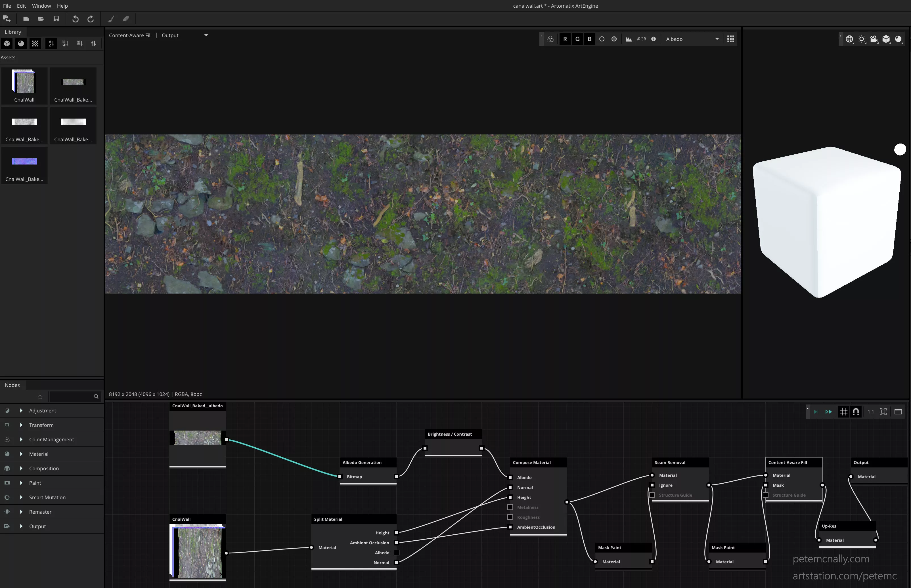Click the white light handle near cube
911x588 pixels.
pos(900,149)
